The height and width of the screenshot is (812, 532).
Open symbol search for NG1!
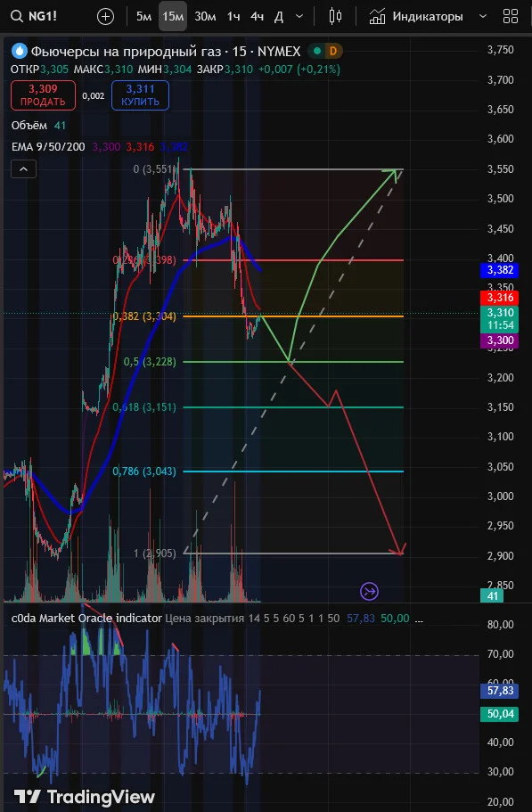pyautogui.click(x=34, y=17)
